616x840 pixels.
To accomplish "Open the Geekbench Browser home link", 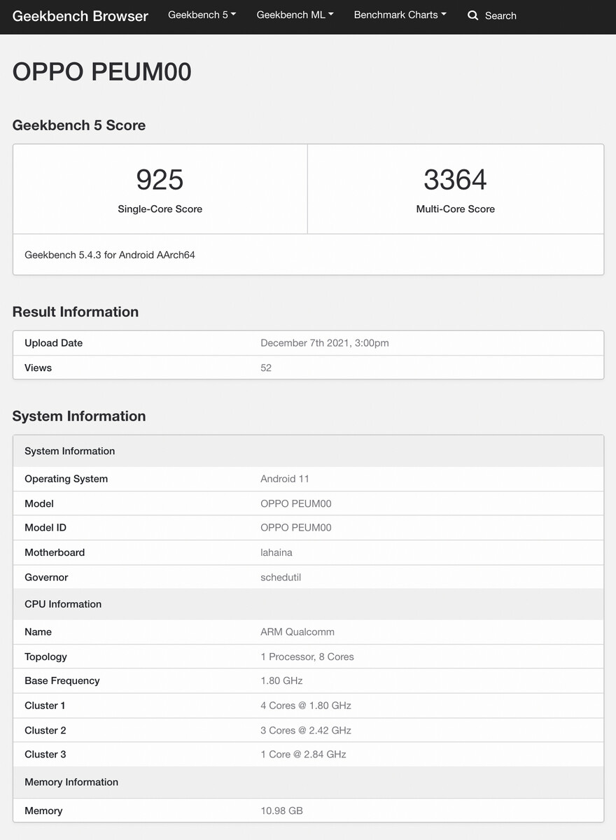I will (80, 15).
